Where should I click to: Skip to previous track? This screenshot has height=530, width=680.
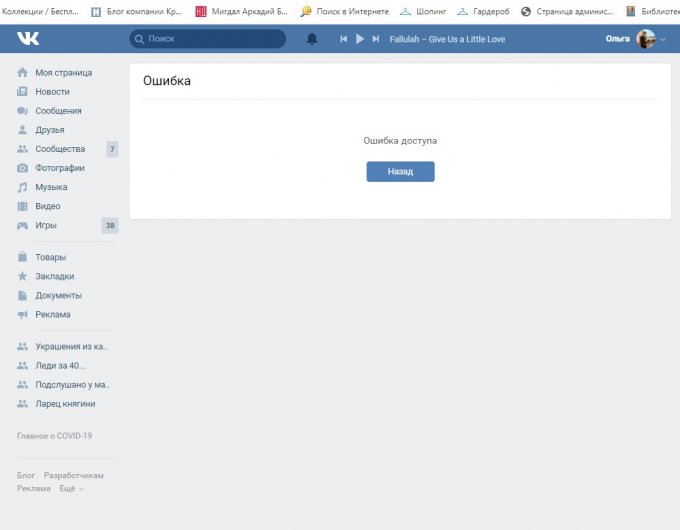pos(343,39)
